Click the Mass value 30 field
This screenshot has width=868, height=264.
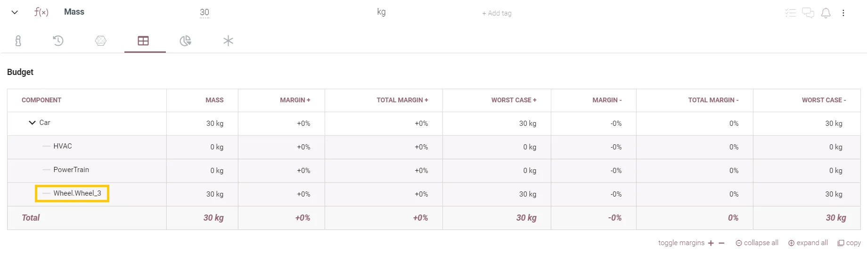point(205,13)
